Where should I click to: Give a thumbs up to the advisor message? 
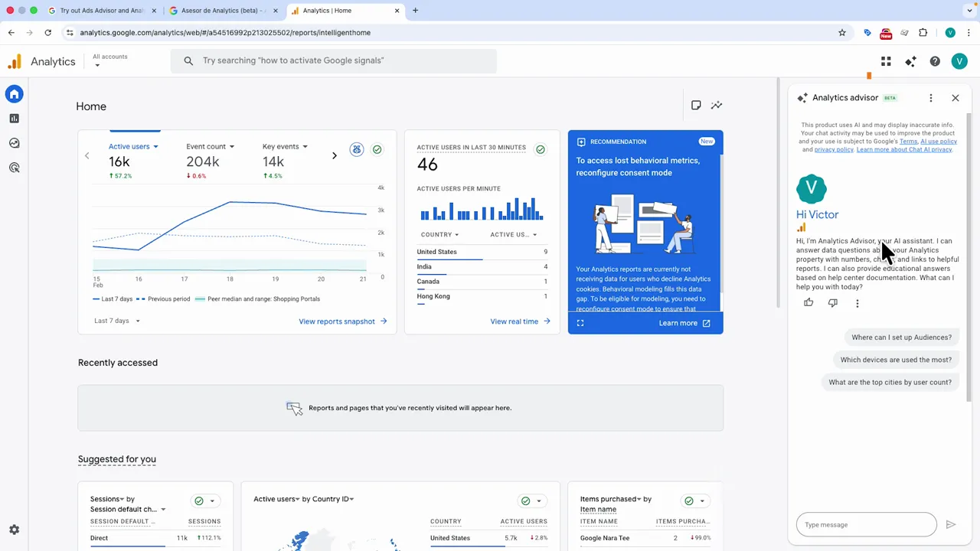point(808,303)
